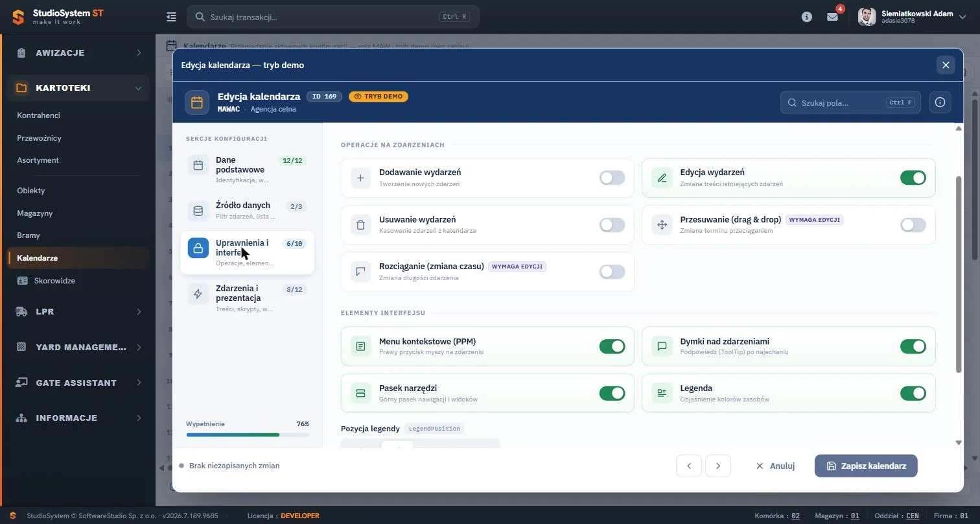Enable the Dodawanie wydarzeń toggle

tap(612, 178)
